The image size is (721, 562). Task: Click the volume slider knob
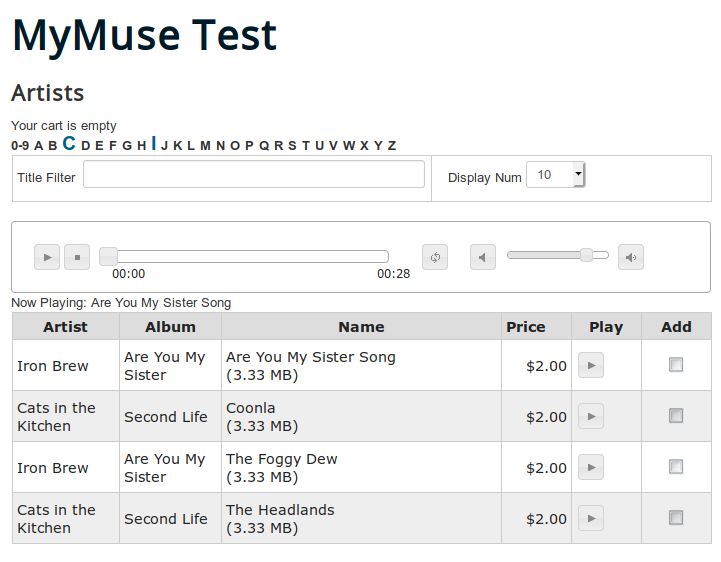pos(586,255)
